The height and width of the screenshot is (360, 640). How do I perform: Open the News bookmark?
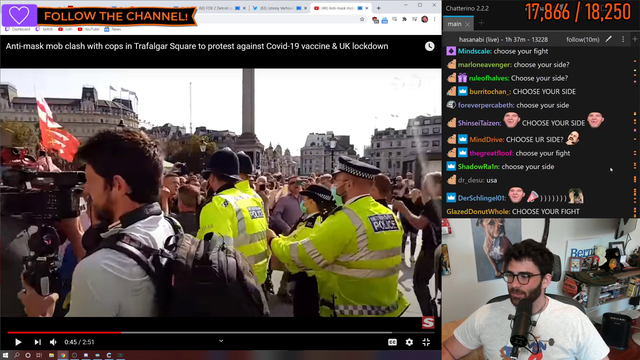113,29
